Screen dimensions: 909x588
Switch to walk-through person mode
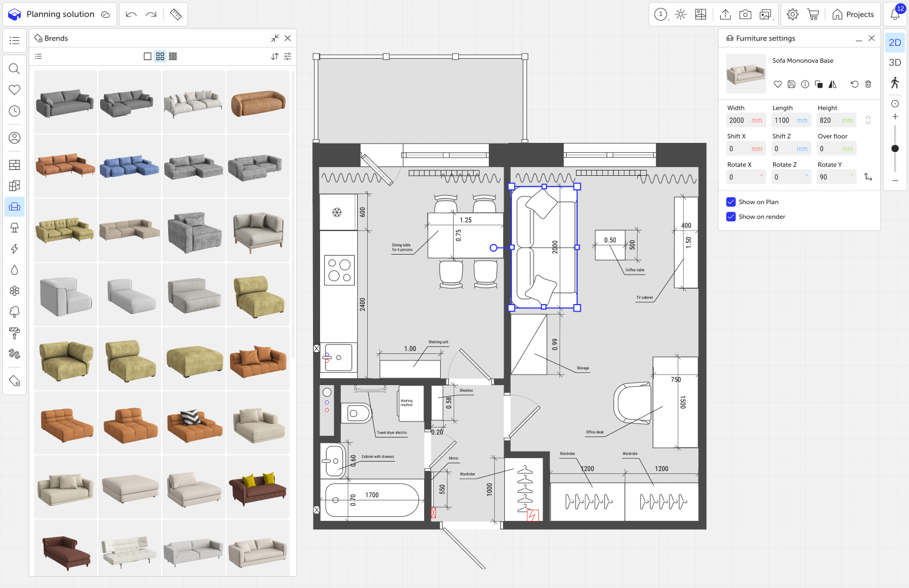coord(895,83)
